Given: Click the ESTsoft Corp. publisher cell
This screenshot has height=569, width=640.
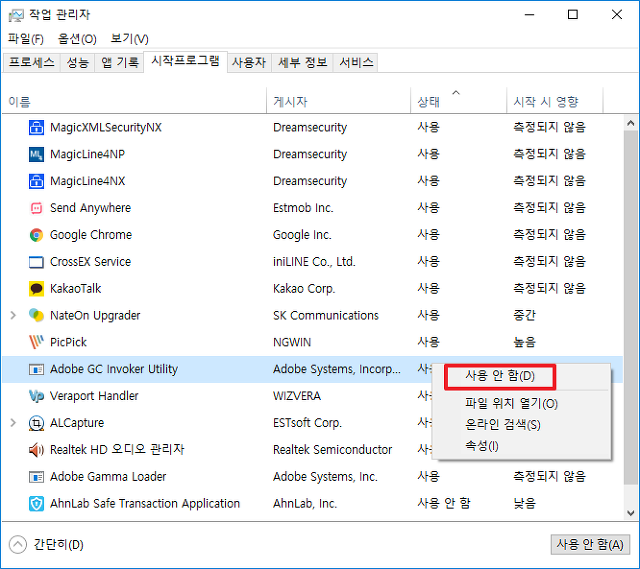Looking at the screenshot, I should (307, 423).
